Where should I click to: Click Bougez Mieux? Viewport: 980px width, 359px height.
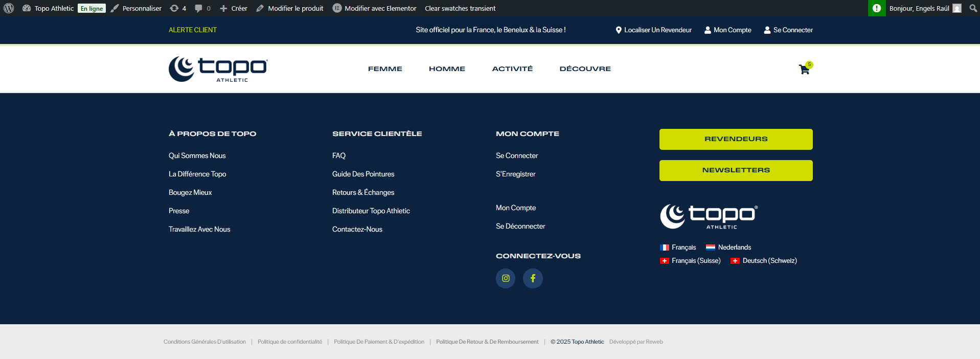190,192
